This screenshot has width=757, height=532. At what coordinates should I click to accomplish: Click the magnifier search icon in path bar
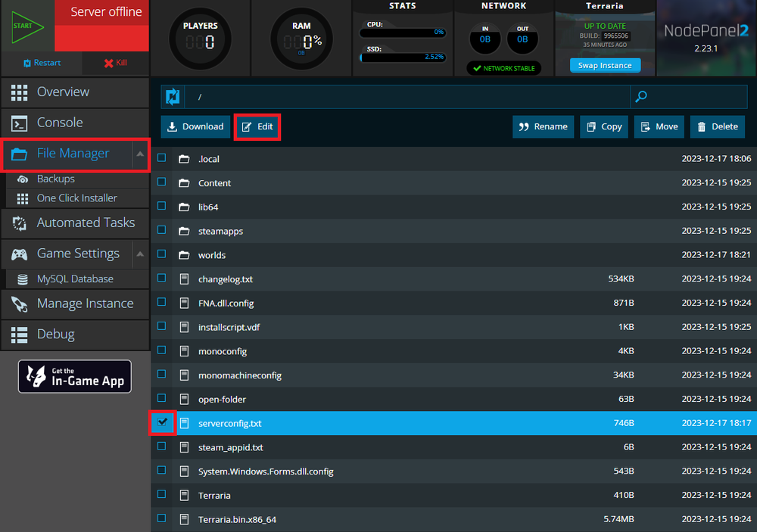pos(641,97)
